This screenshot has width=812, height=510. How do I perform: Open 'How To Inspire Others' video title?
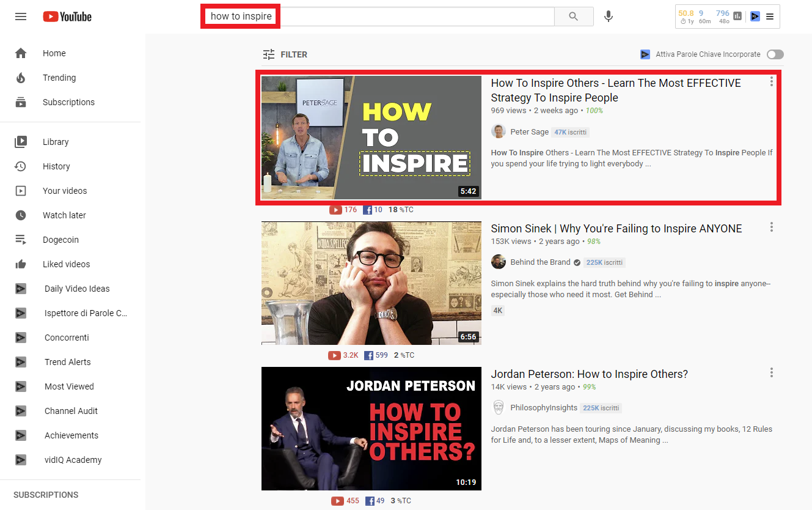[616, 91]
